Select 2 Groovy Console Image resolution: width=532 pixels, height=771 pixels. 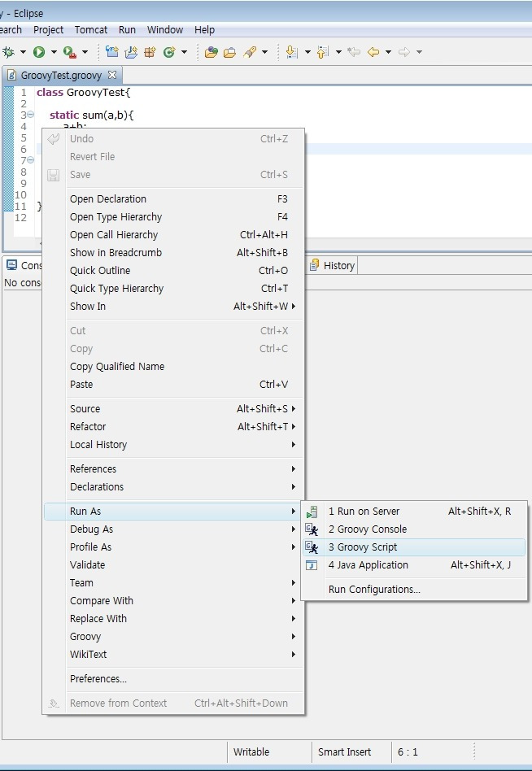point(414,529)
